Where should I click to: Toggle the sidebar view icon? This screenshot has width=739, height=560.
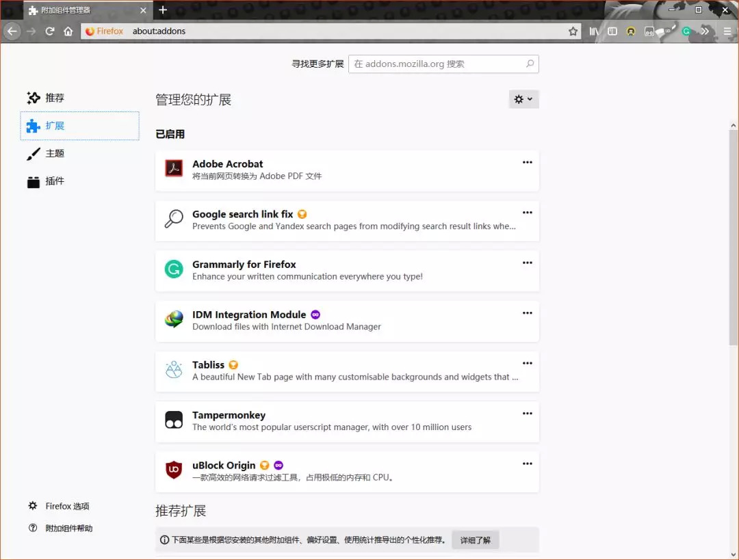612,31
